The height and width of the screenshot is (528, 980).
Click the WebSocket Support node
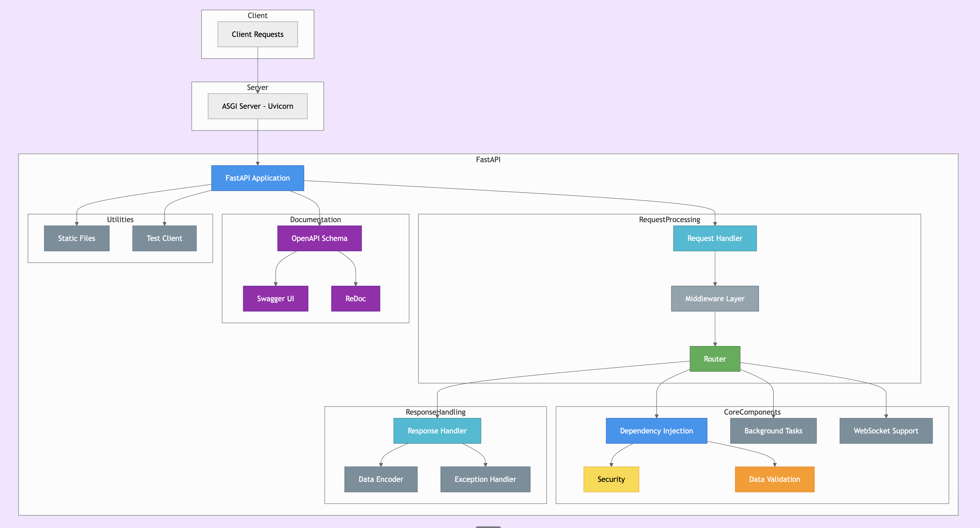click(x=886, y=431)
